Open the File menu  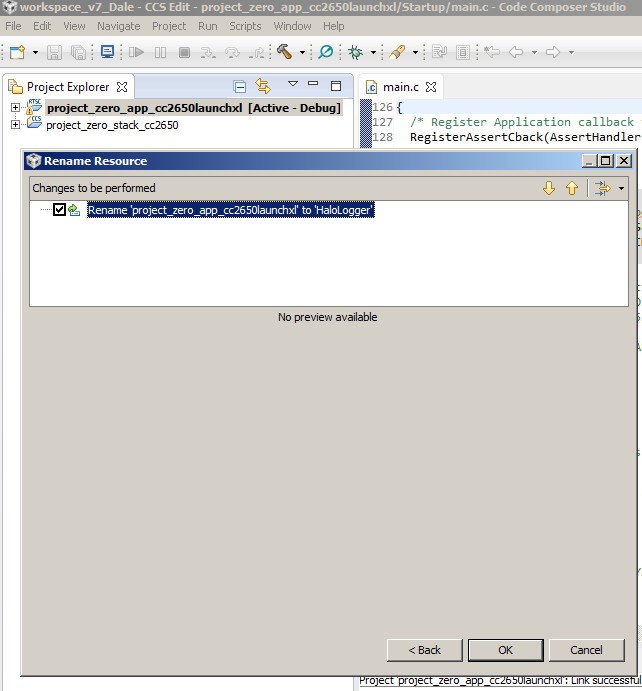coord(13,26)
